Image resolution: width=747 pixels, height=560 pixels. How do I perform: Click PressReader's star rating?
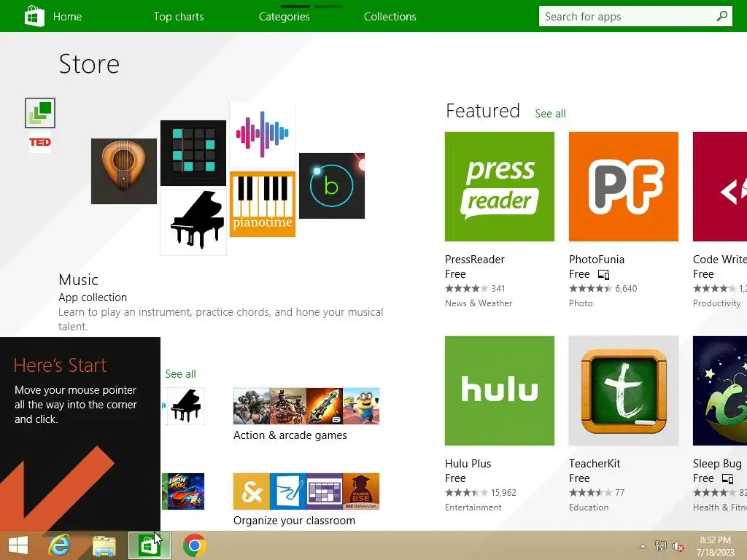click(x=467, y=289)
